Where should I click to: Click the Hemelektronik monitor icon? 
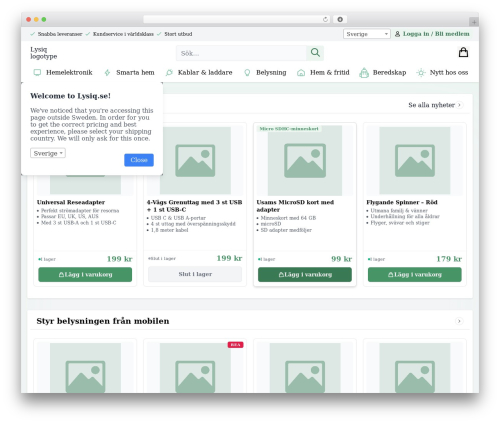coord(37,72)
